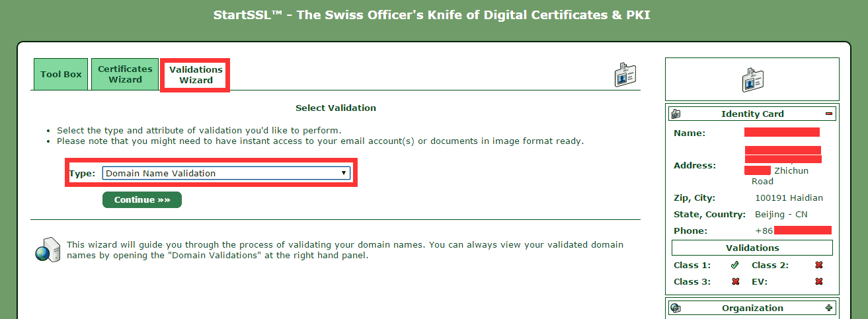Click the red X next to EV

pos(818,281)
